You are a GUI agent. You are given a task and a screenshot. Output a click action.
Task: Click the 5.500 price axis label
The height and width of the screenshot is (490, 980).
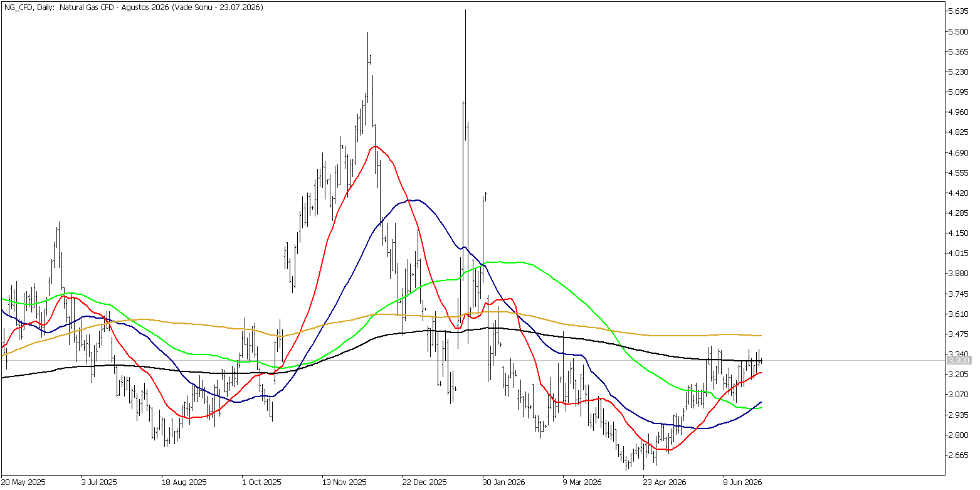959,31
